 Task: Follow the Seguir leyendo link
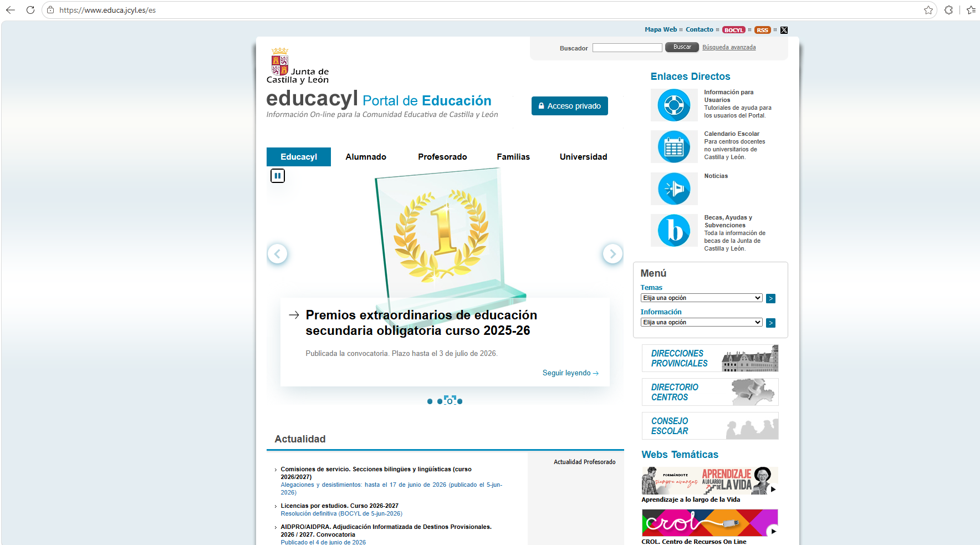click(570, 373)
